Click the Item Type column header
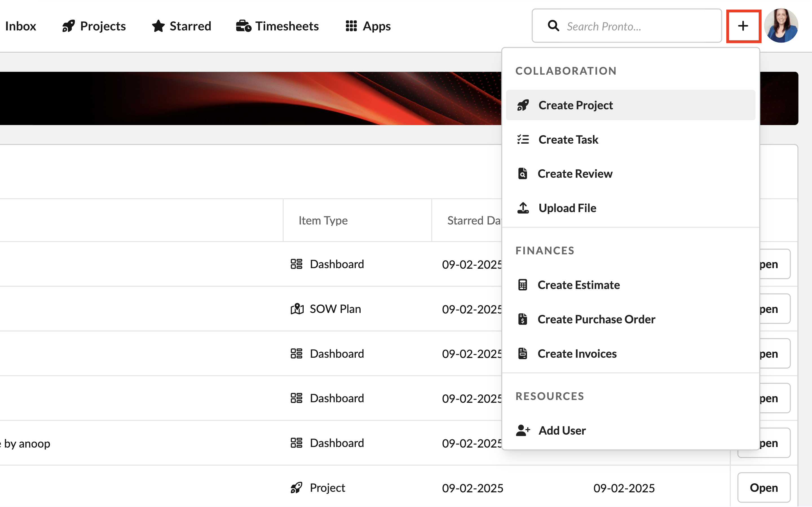This screenshot has height=507, width=812. tap(323, 220)
